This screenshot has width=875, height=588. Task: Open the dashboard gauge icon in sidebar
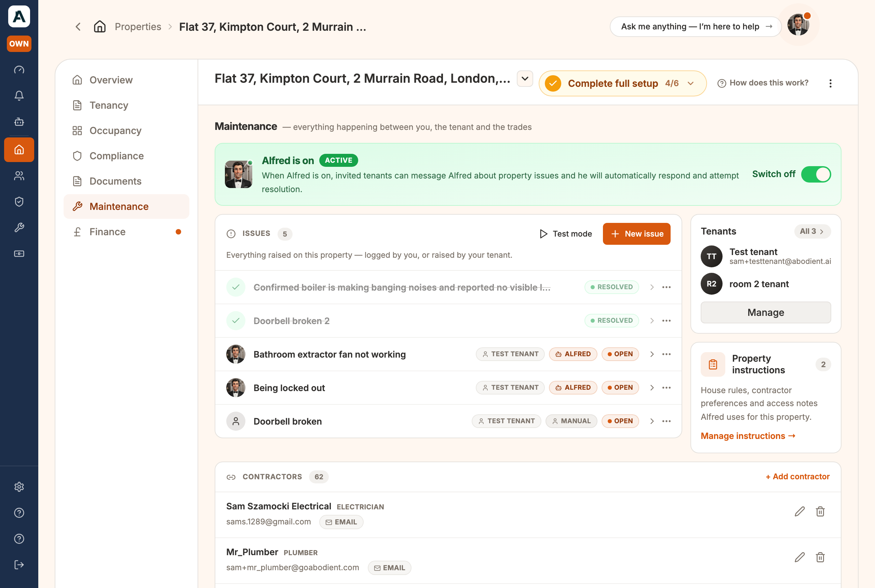(19, 70)
